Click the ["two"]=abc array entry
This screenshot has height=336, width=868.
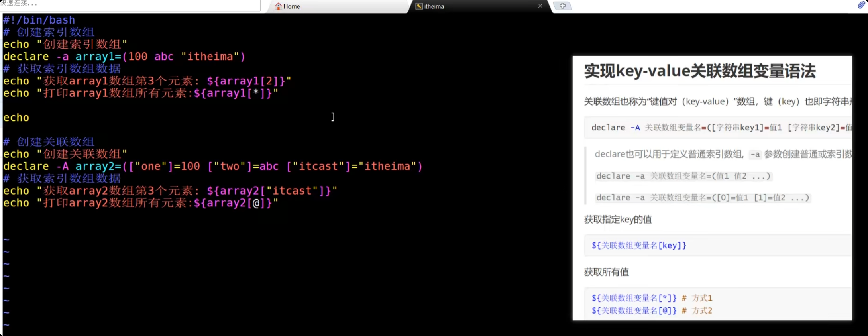[243, 166]
